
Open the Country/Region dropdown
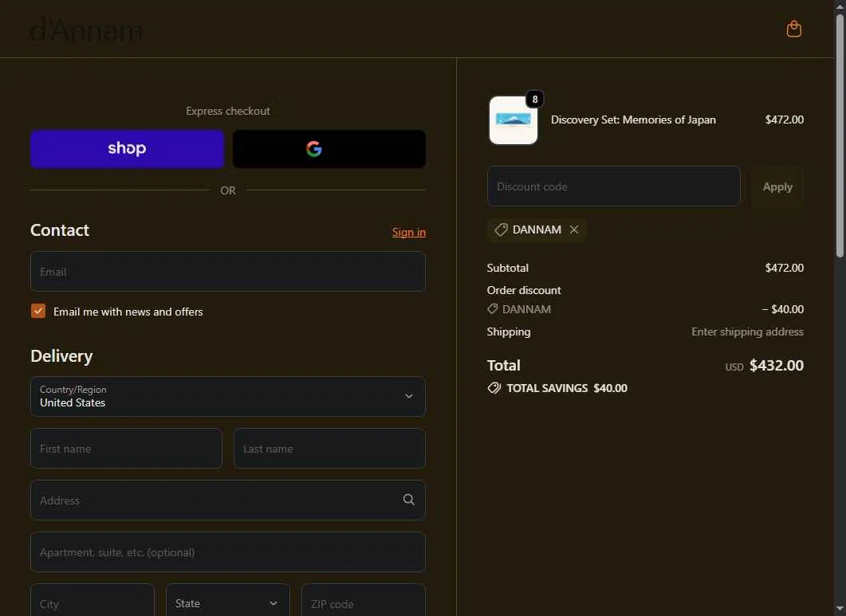click(228, 397)
